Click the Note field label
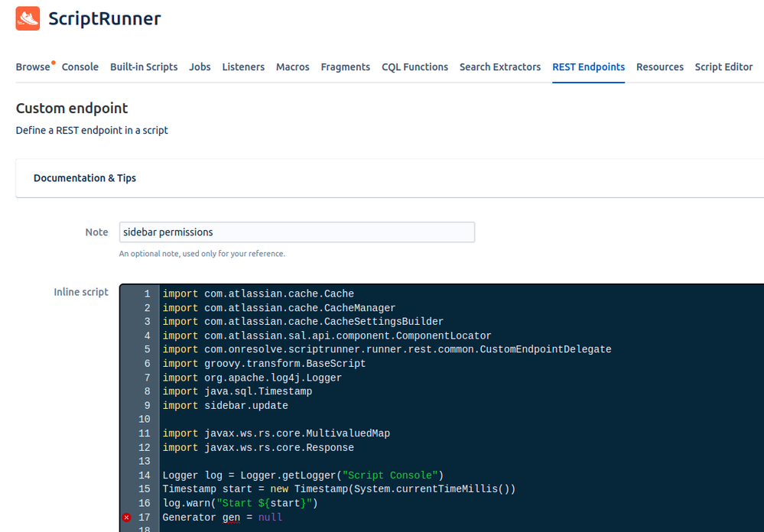The width and height of the screenshot is (764, 532). pos(96,232)
